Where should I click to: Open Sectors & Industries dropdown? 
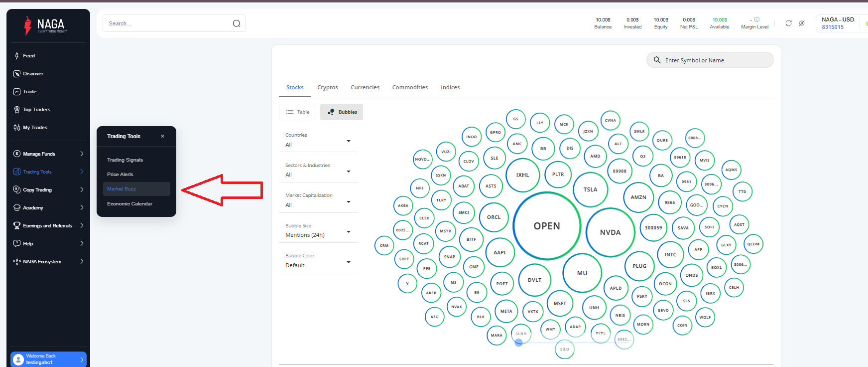coord(318,171)
